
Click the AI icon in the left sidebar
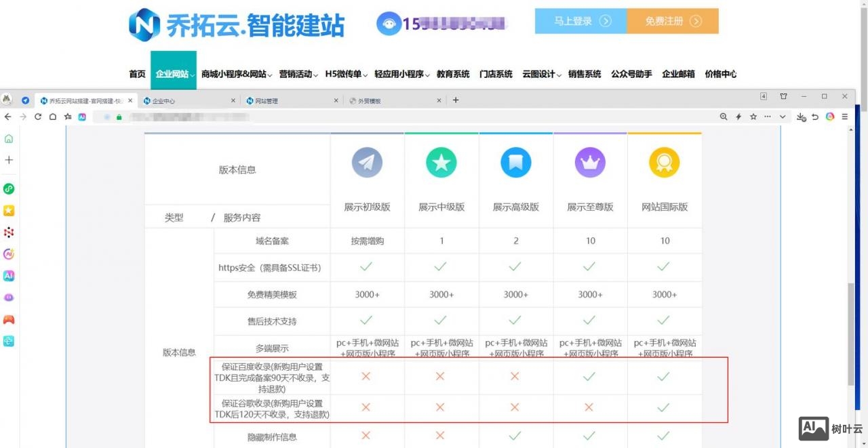[9, 276]
